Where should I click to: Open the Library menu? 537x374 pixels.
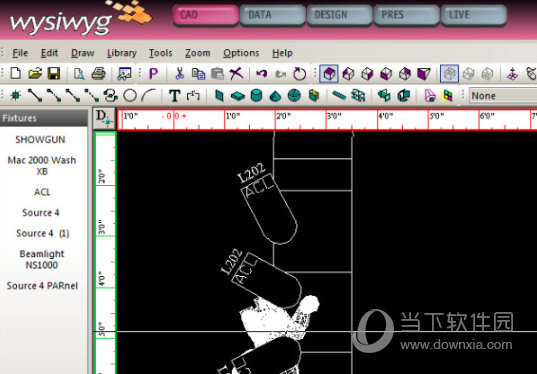[122, 53]
